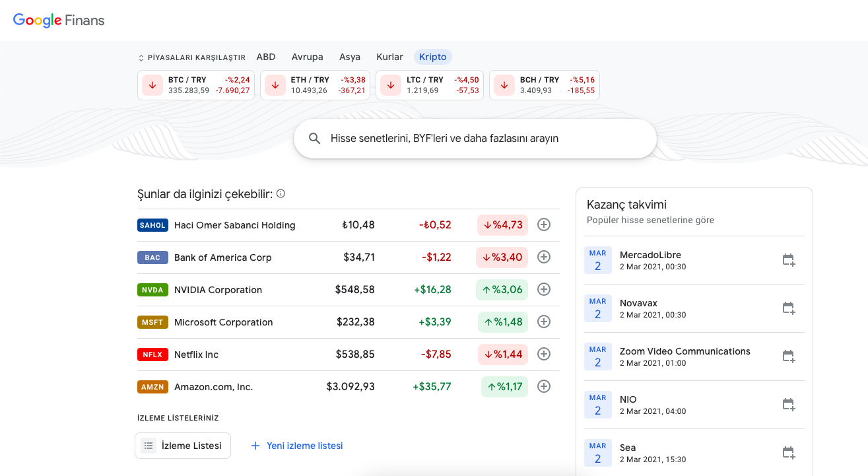Open Novavax earnings entry

click(x=694, y=308)
